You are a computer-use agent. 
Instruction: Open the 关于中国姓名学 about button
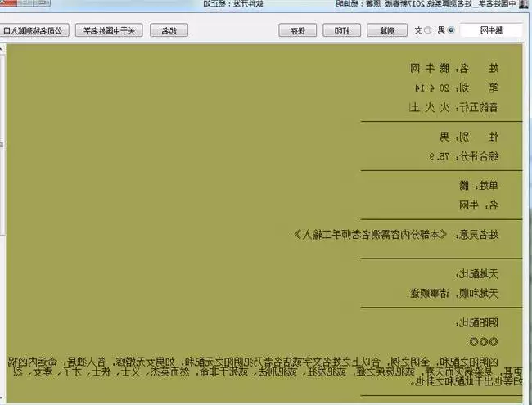pyautogui.click(x=109, y=30)
